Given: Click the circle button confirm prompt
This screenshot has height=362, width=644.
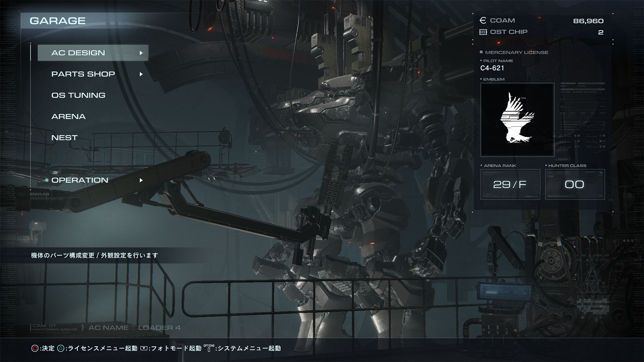Looking at the screenshot, I should click(43, 348).
